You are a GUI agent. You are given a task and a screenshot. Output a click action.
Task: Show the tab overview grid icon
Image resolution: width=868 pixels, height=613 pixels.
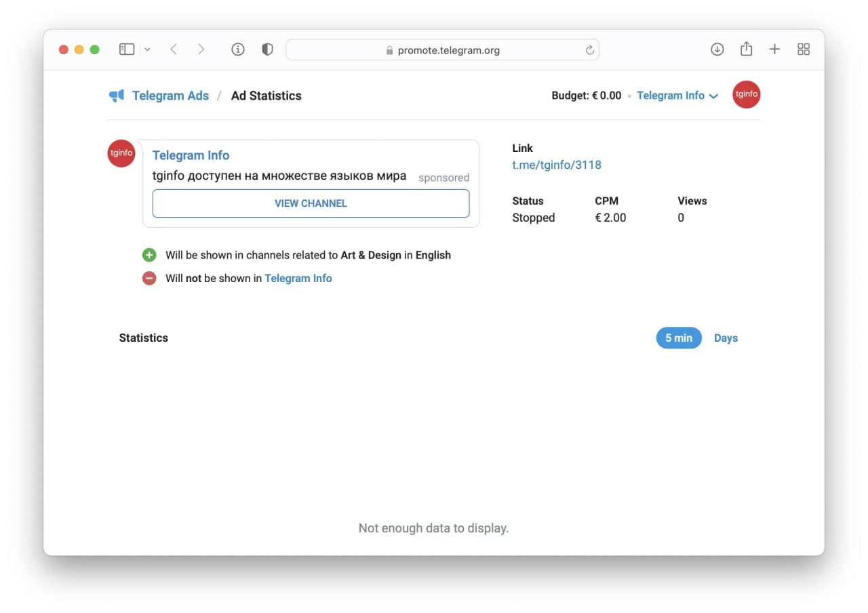coord(804,50)
